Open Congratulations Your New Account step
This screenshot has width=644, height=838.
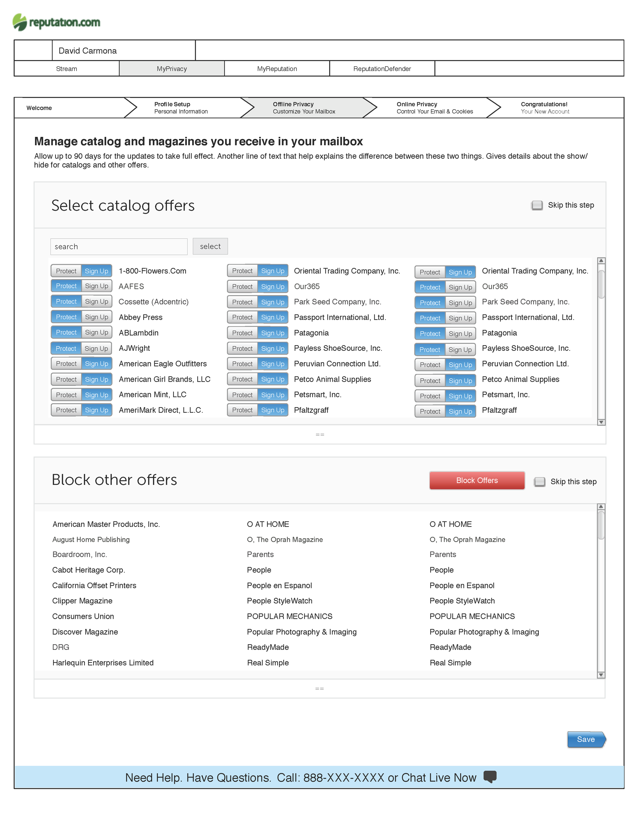556,108
